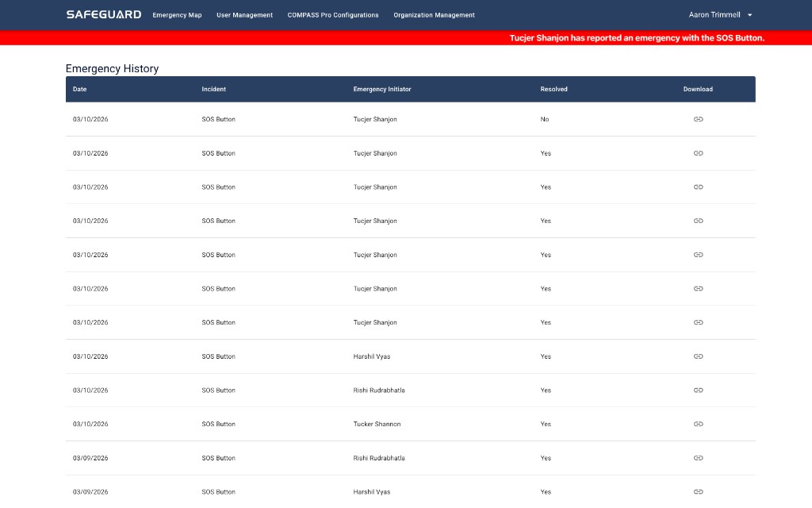Viewport: 812px width, 508px height.
Task: Click the download link icon in the second row
Action: pos(698,153)
